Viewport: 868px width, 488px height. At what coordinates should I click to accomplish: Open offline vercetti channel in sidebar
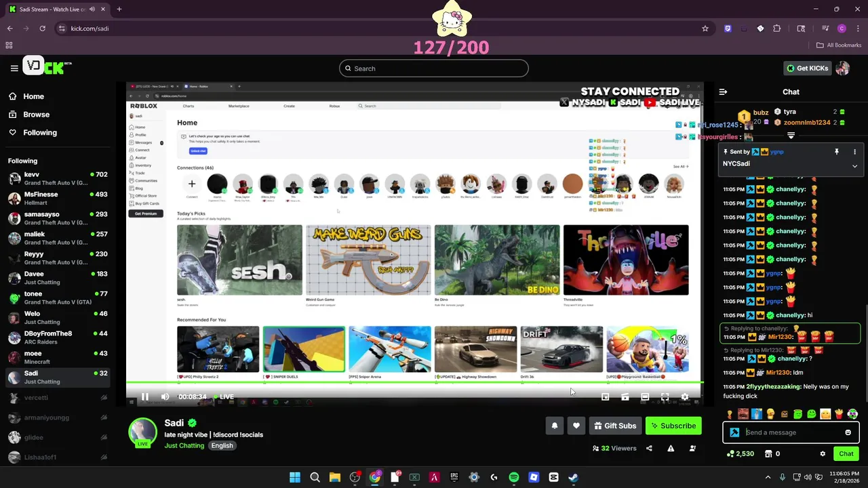tap(58, 398)
